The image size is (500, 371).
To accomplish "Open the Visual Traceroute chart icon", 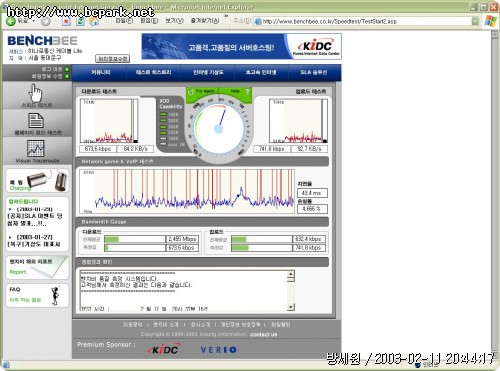I will click(x=36, y=148).
